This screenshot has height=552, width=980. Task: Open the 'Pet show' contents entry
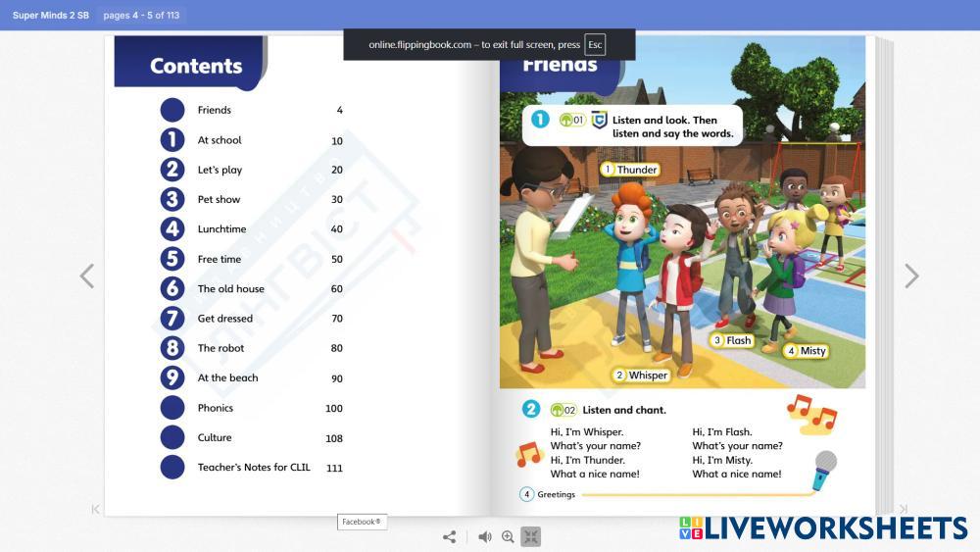(x=219, y=199)
